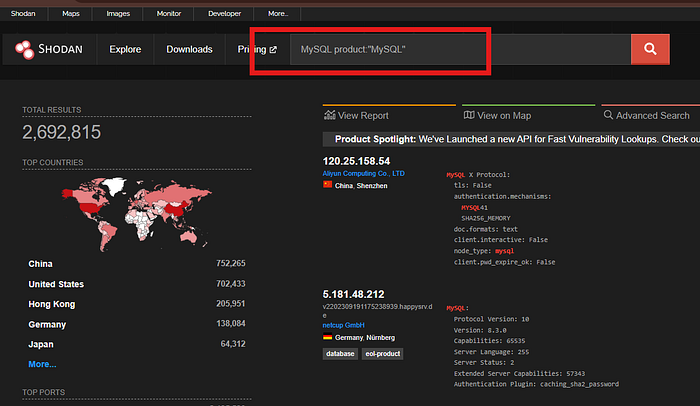
Task: Click the world map of top countries
Action: click(x=137, y=214)
